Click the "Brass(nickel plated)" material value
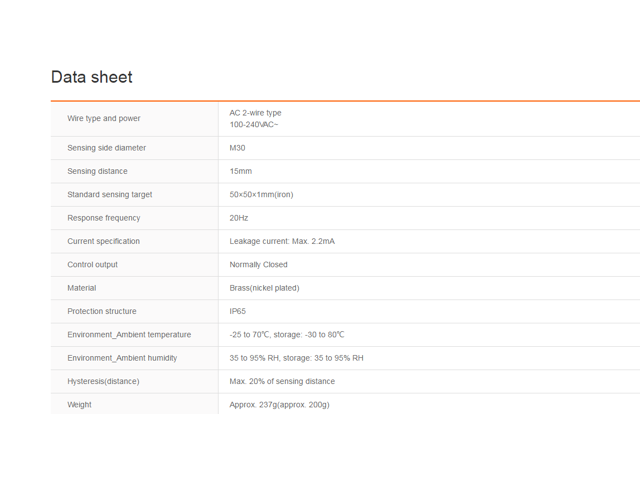Screen dimensions: 640x480 click(264, 288)
